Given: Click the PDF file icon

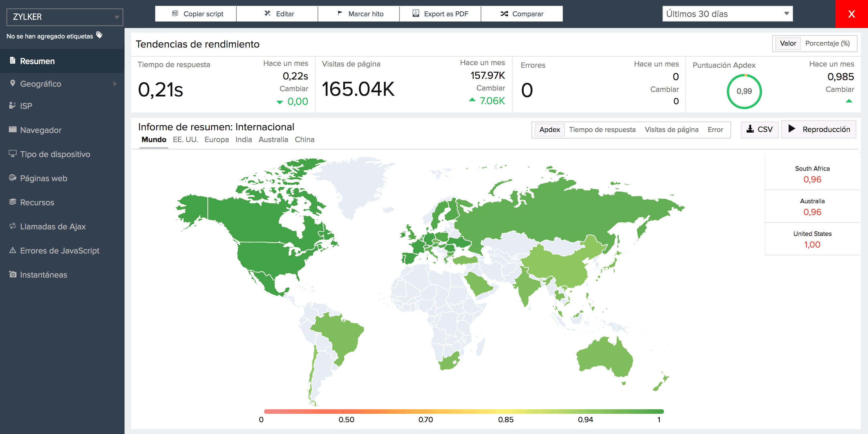Looking at the screenshot, I should [x=416, y=13].
